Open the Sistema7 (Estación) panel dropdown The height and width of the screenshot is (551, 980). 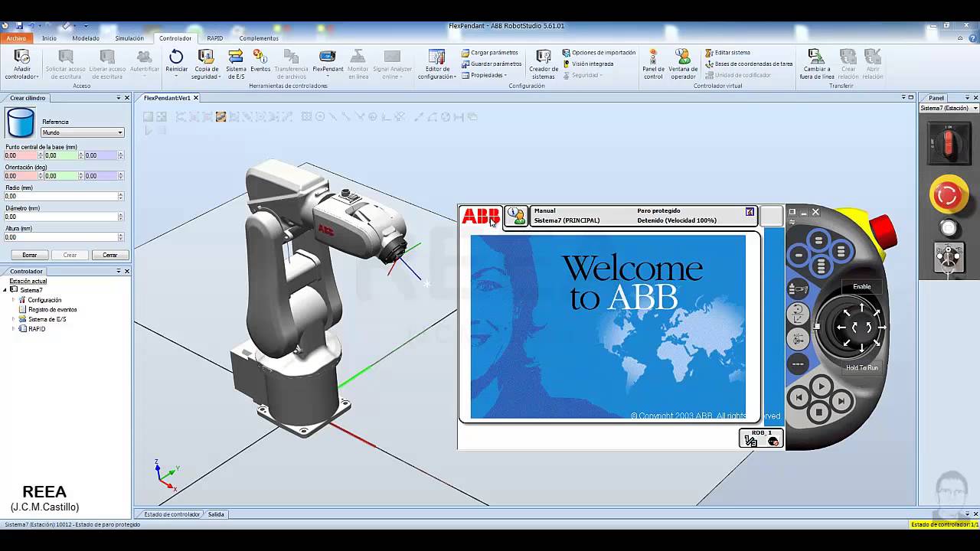[949, 108]
